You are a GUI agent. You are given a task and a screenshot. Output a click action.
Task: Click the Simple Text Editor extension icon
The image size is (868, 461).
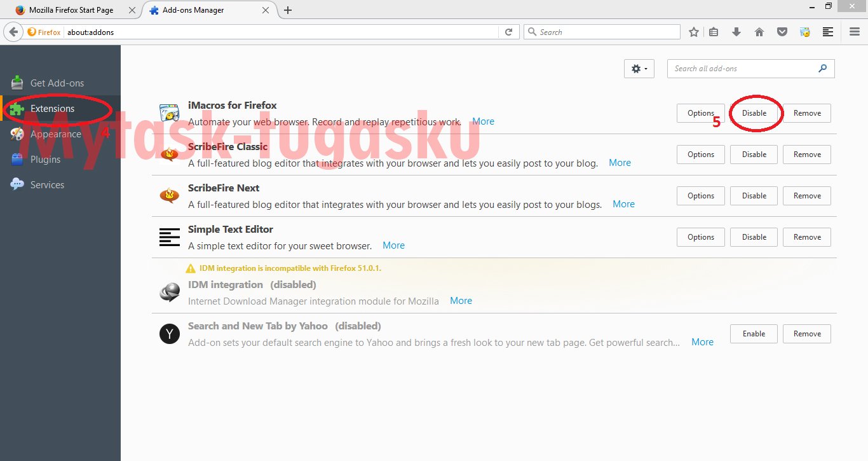(170, 237)
